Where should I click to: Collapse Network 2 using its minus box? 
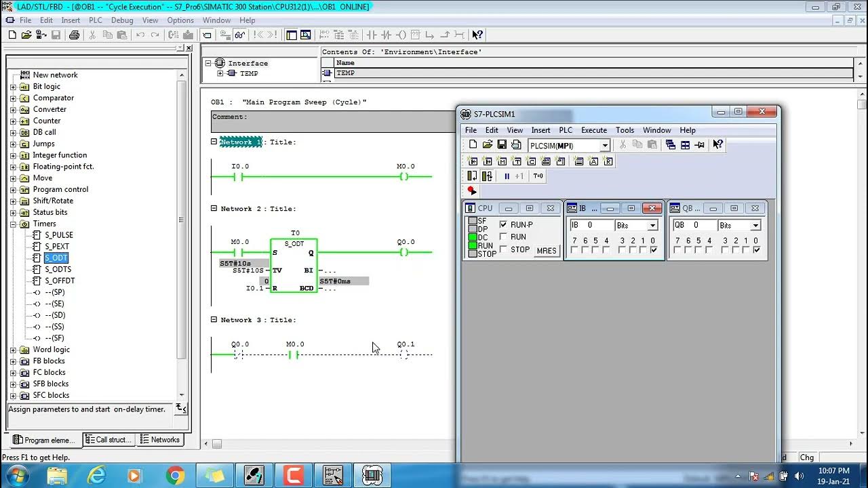coord(214,209)
